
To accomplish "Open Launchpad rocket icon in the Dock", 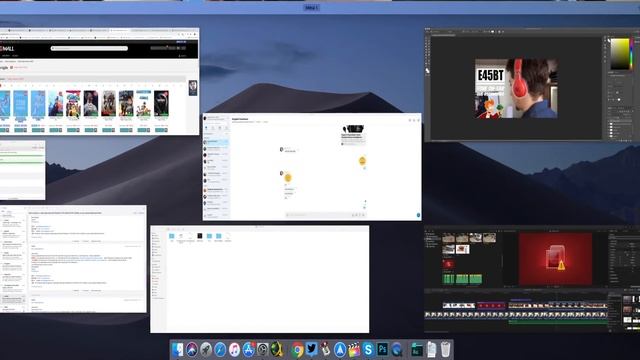I will 206,350.
